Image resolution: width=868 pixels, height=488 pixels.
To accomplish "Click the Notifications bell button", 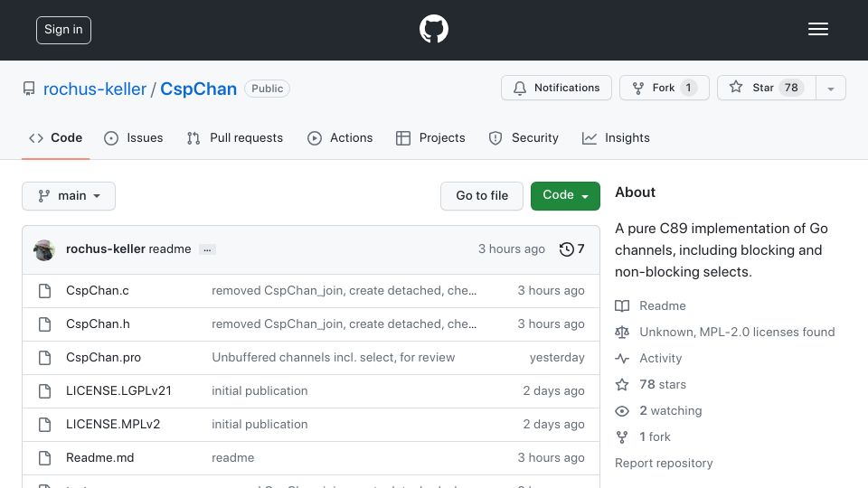I will click(556, 88).
